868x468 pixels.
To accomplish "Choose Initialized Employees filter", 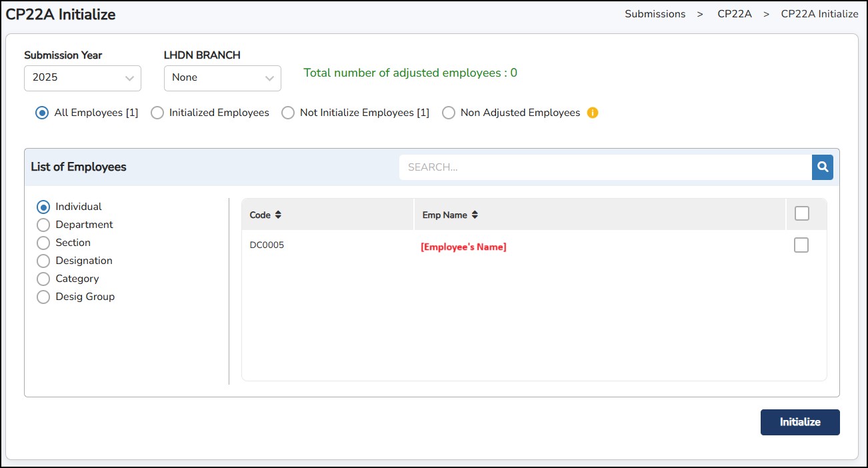I will [x=157, y=113].
